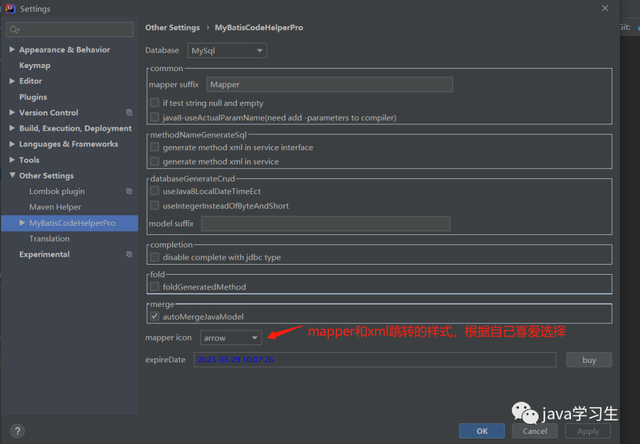Select Lombok plugin settings
Screen dimensions: 640x444
tap(57, 191)
